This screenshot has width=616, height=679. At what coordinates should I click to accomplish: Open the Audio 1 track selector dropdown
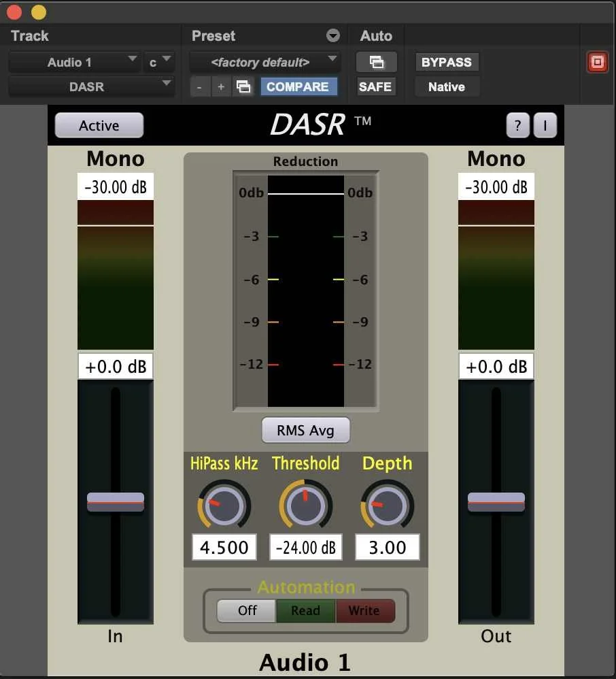[75, 62]
